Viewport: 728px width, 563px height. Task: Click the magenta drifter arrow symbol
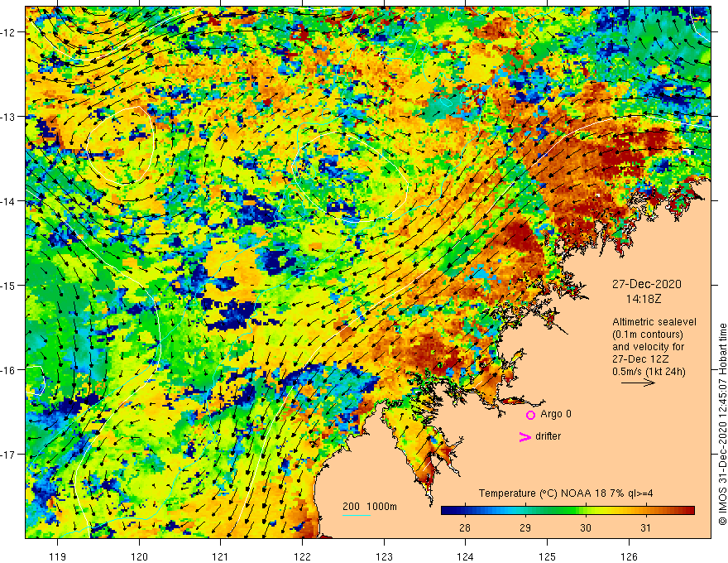525,436
